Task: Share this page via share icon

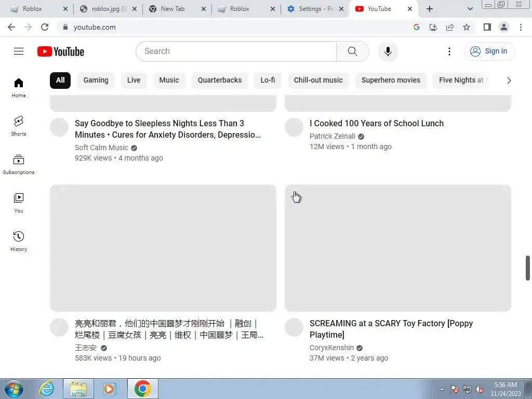Action: click(450, 27)
